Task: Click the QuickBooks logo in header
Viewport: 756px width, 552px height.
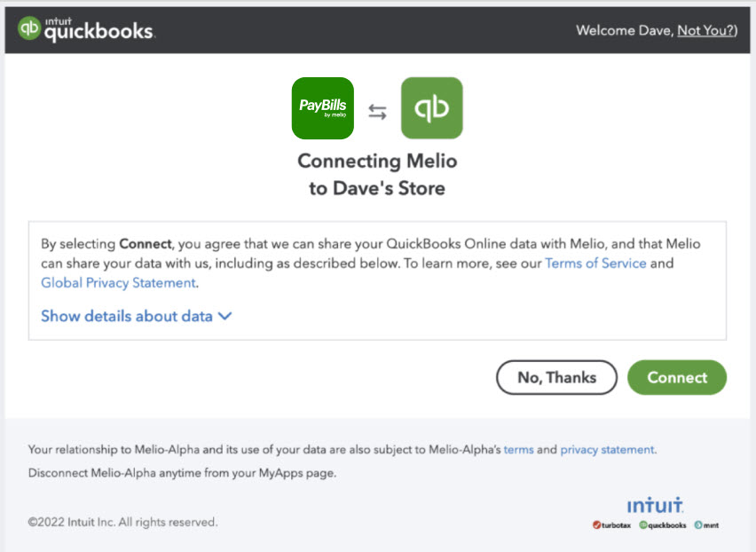Action: [86, 30]
